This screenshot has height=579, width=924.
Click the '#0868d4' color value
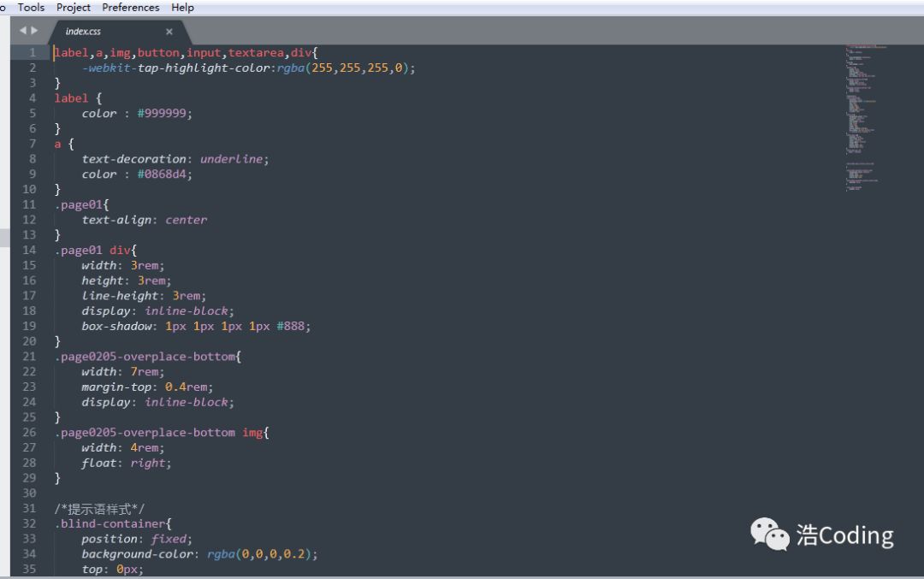tap(162, 174)
